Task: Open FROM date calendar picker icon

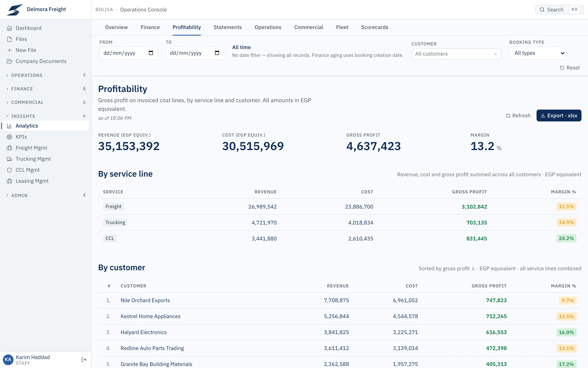Action: (x=151, y=53)
